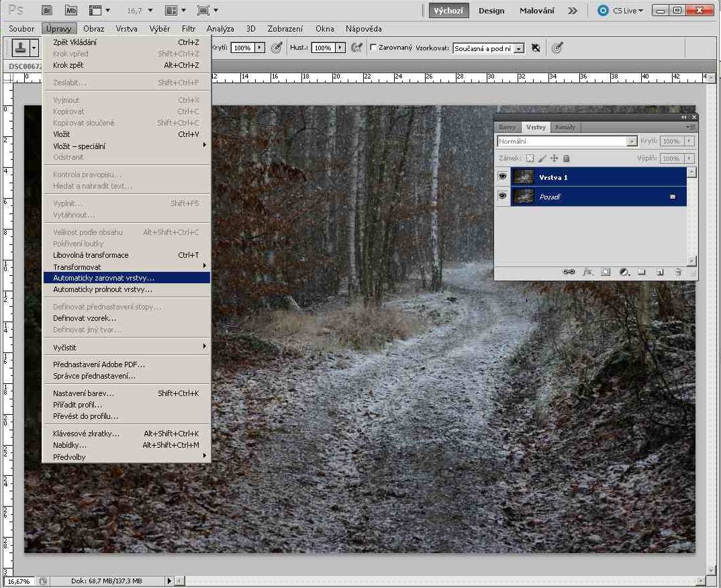Select the Malování workspace button
721x588 pixels.
pos(536,11)
